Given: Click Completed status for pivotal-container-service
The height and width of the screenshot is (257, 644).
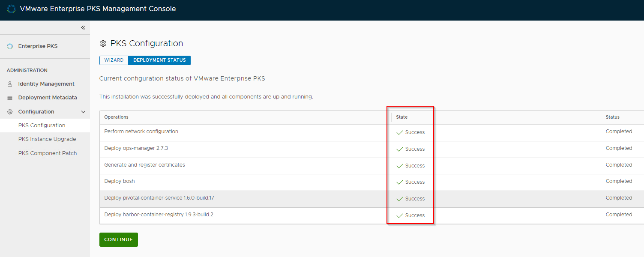Looking at the screenshot, I should tap(619, 198).
